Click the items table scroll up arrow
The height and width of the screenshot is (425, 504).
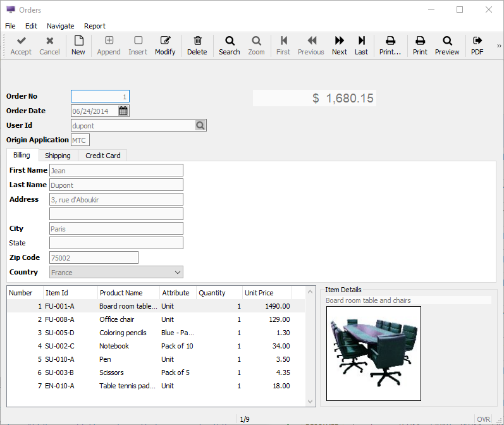[310, 292]
